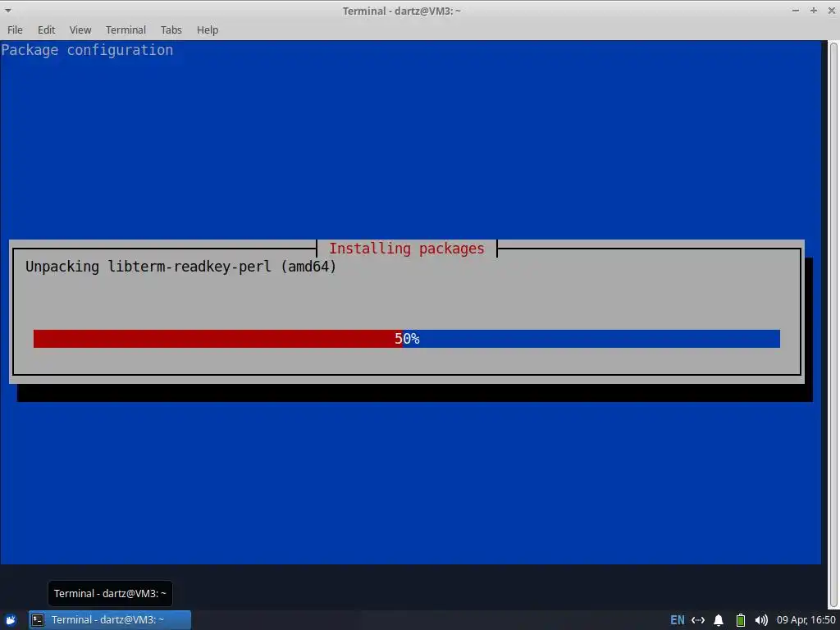Close the terminal window
840x630 pixels.
(x=832, y=10)
